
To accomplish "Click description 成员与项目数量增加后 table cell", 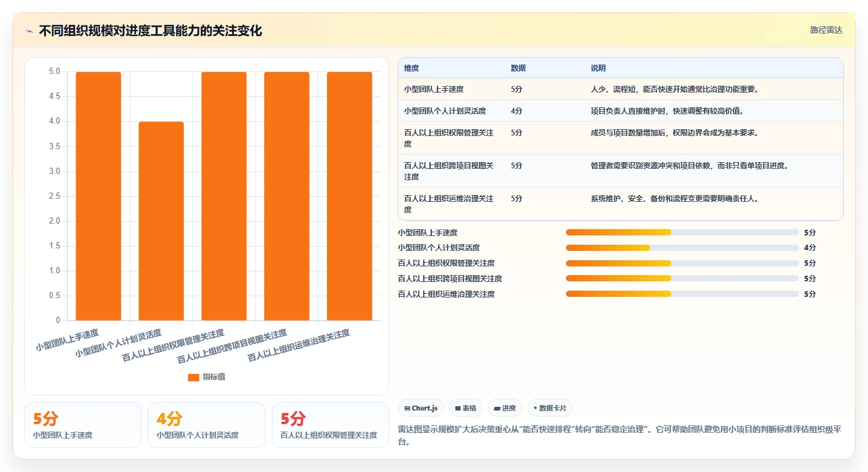I will click(x=714, y=138).
